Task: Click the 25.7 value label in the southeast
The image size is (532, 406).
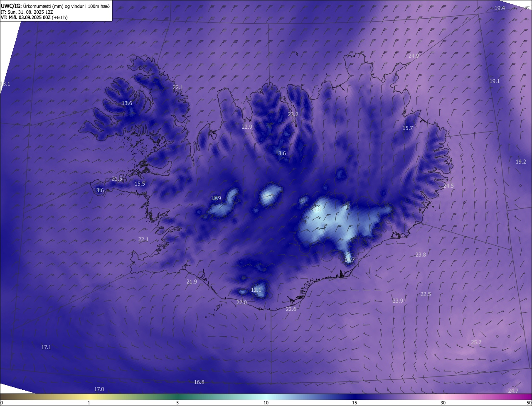Action: [476, 342]
